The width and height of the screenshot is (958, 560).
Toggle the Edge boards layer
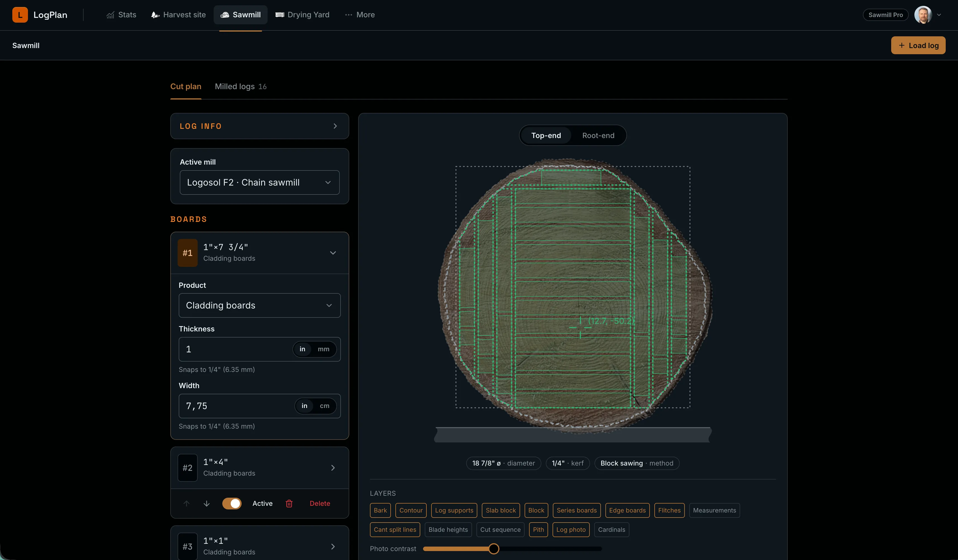(627, 510)
